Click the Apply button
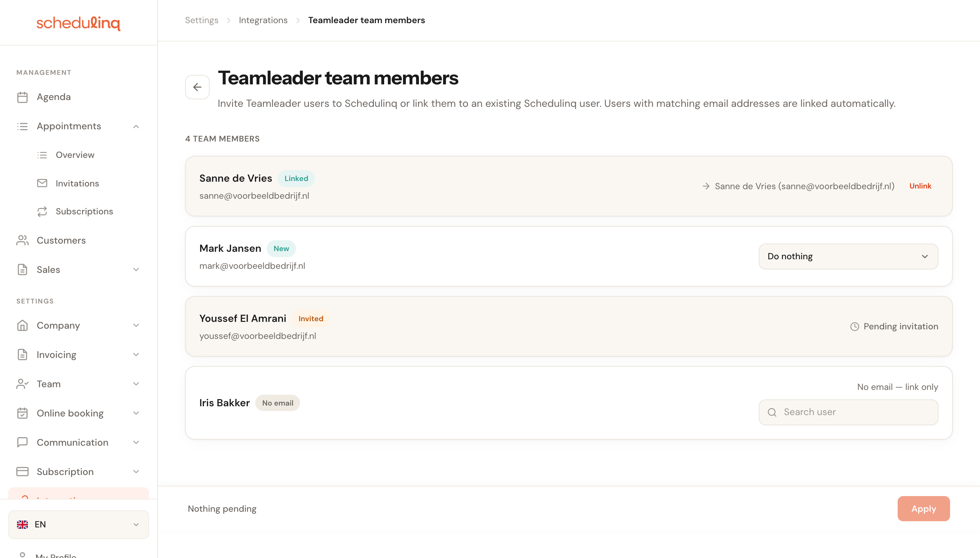The image size is (980, 558). point(923,509)
